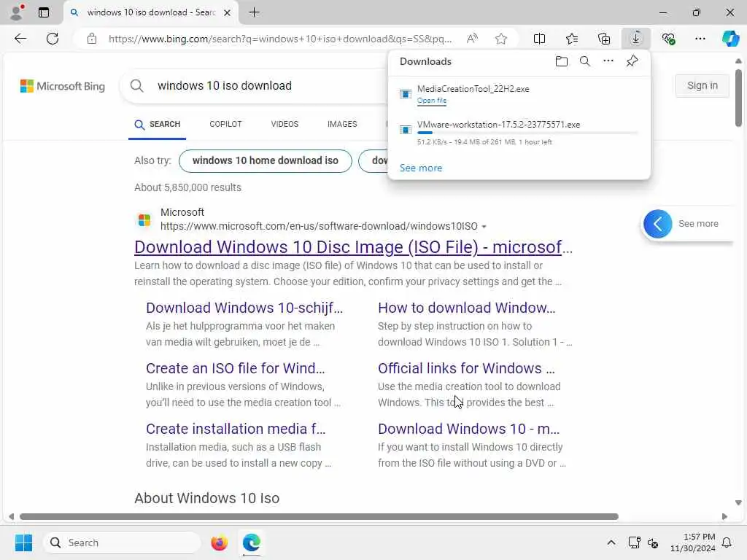
Task: Click VMware-workstation download file icon
Action: point(406,130)
